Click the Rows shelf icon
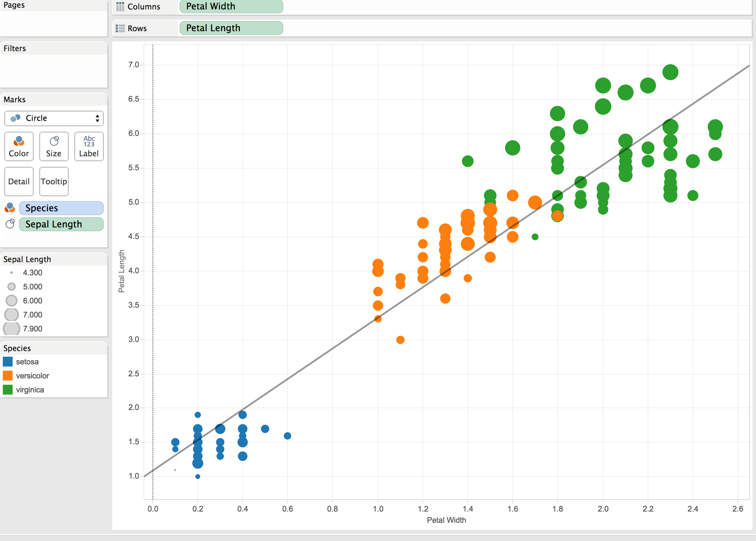Screen dimensions: 756x541 point(120,28)
